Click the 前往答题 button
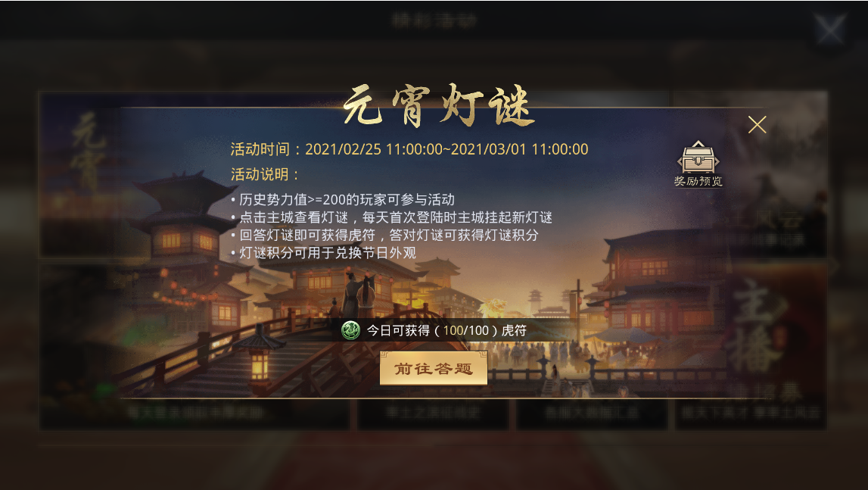The height and width of the screenshot is (490, 868). [x=434, y=369]
